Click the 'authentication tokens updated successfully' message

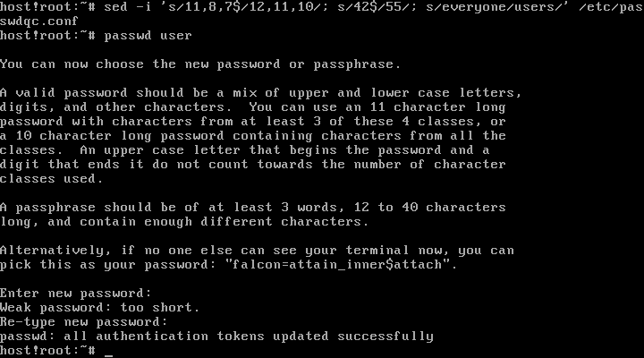click(256, 337)
